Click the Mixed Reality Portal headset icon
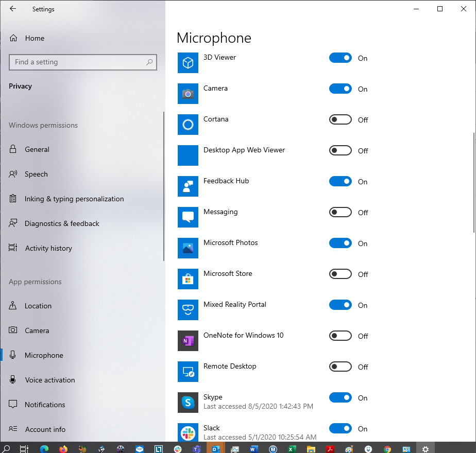This screenshot has height=453, width=476. click(188, 310)
